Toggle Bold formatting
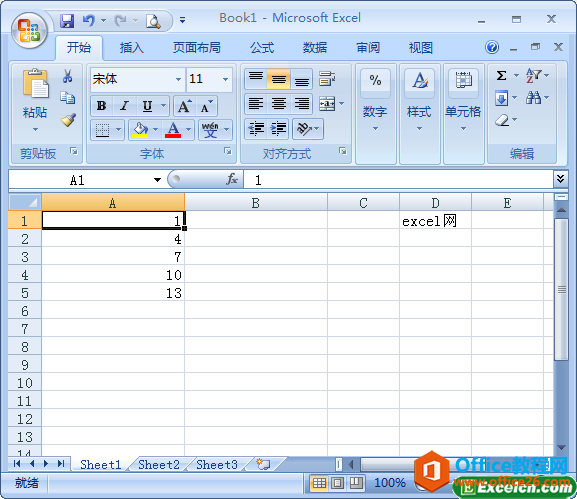Screen dimensions: 577x499 [102, 106]
